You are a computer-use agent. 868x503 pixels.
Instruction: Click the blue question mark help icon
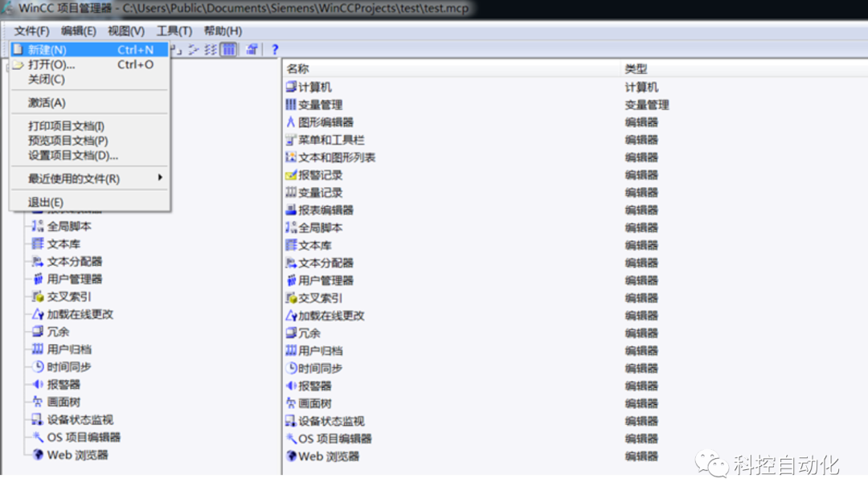(275, 50)
